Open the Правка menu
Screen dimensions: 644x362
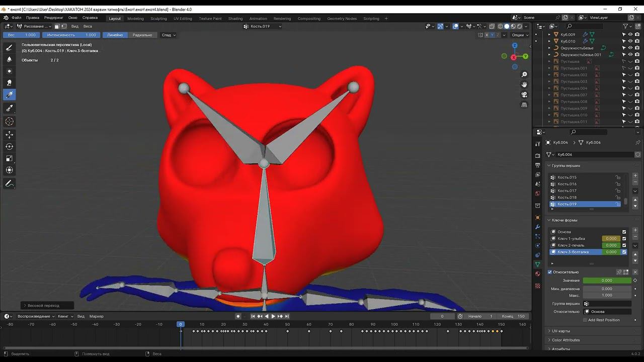coord(33,18)
